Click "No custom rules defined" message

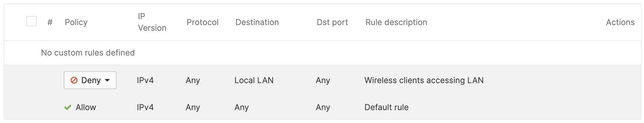click(88, 53)
